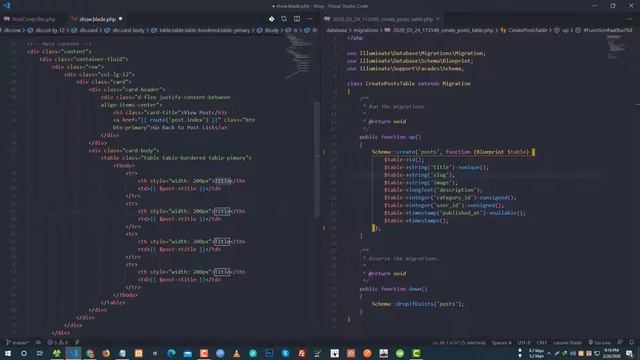The width and height of the screenshot is (640, 360).
Task: Click migrations folder in right breadcrumb
Action: click(x=365, y=30)
